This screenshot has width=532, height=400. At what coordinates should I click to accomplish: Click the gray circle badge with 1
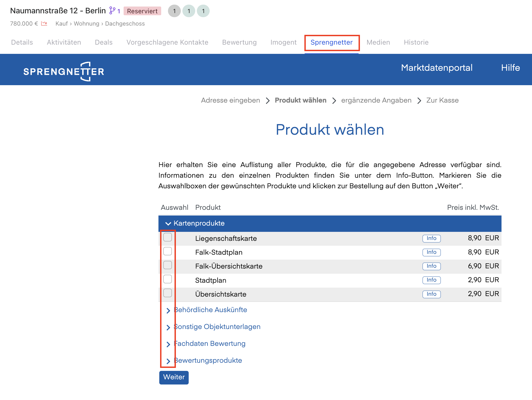click(x=174, y=11)
